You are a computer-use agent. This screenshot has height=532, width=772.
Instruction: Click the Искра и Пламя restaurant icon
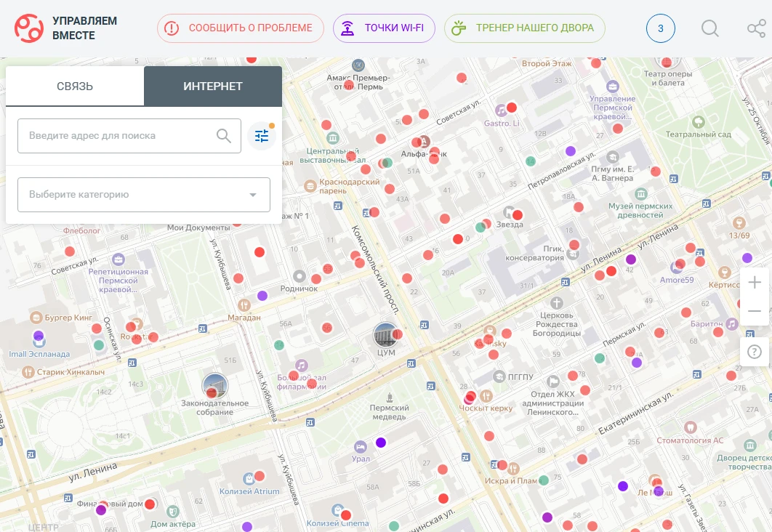[x=513, y=469]
